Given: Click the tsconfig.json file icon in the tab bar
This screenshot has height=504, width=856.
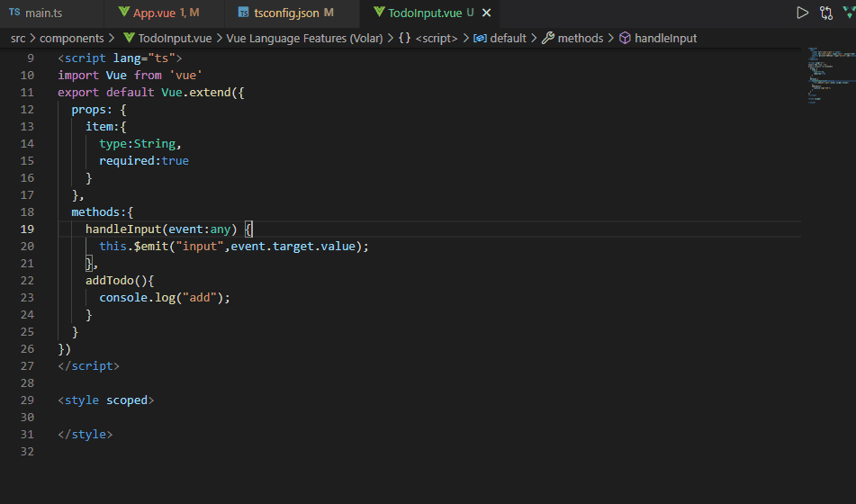Looking at the screenshot, I should 244,12.
